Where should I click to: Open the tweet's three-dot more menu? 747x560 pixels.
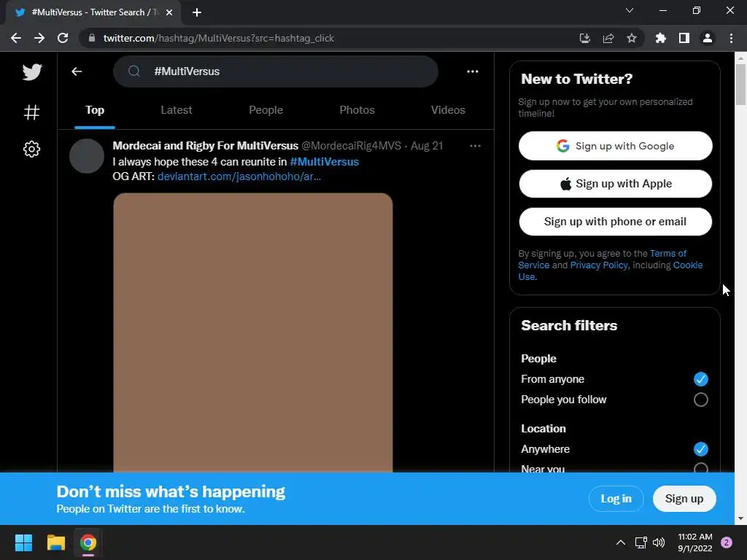(x=475, y=146)
